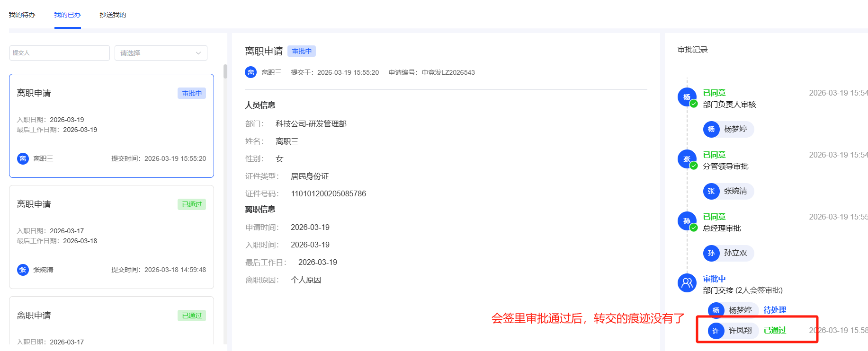
Task: Click the 提交时间 2026-03-18 14:59:48 text
Action: click(x=159, y=270)
